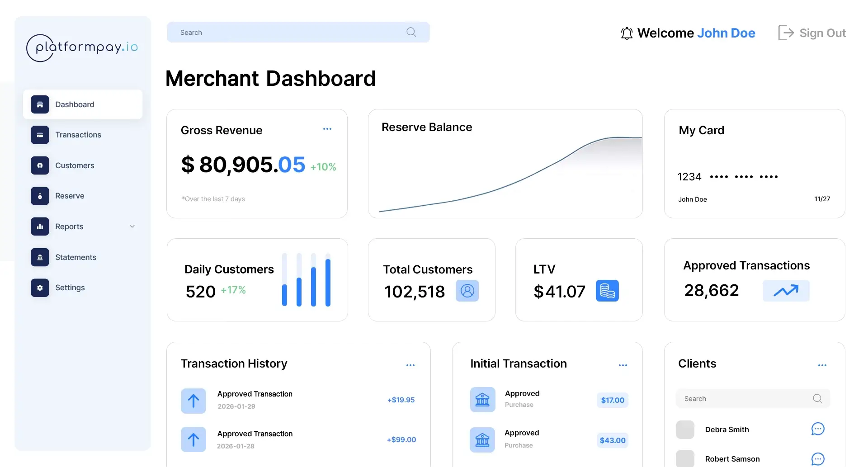
Task: Expand the Reports submenu chevron
Action: pos(132,226)
